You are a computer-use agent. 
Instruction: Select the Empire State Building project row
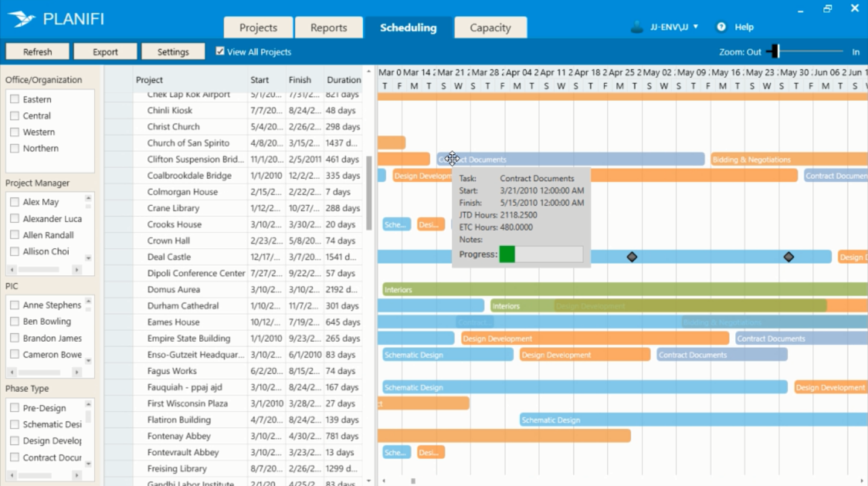pyautogui.click(x=233, y=339)
